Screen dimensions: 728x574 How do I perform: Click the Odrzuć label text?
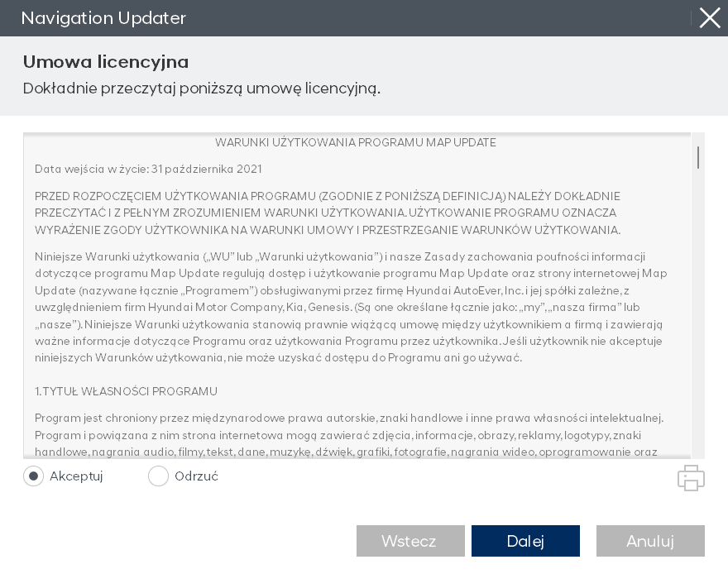point(196,476)
